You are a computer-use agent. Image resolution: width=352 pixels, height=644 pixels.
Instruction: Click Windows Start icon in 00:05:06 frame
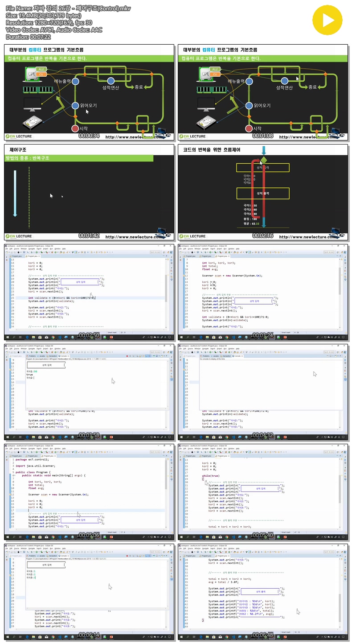(x=8, y=536)
